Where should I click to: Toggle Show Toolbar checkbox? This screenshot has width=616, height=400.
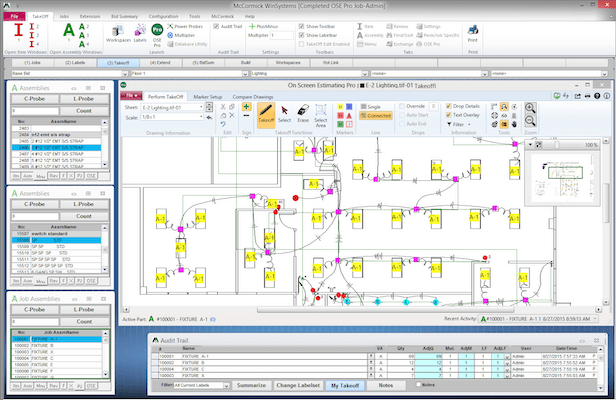[301, 26]
